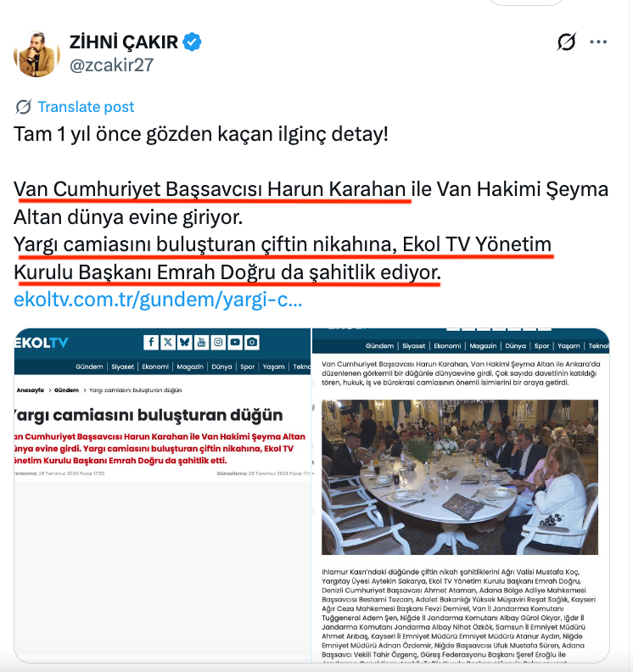The image size is (633, 672).
Task: Click the @zcakir27 handle
Action: (x=111, y=65)
